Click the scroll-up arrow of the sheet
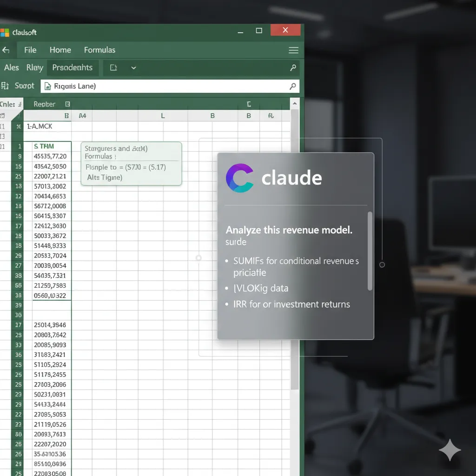 (x=294, y=104)
